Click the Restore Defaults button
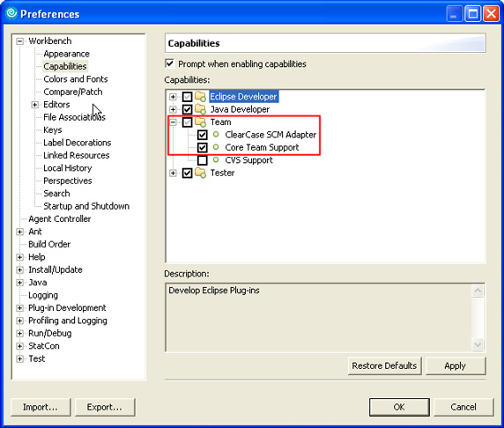504x428 pixels. [x=384, y=365]
